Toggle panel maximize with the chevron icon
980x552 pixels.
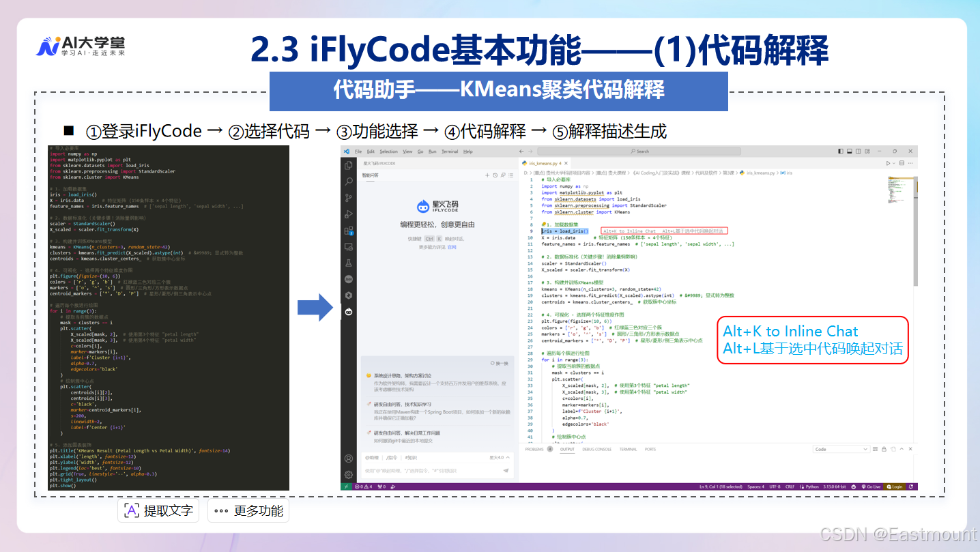[902, 449]
